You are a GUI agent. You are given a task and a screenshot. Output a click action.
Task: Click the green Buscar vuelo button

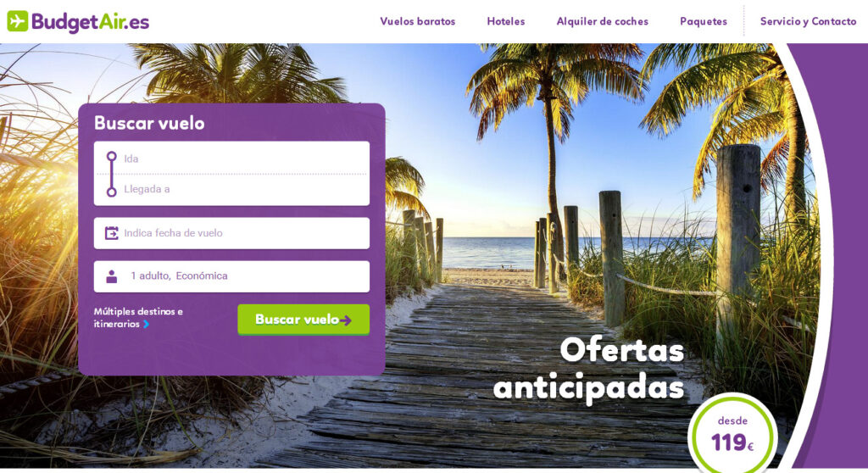303,320
